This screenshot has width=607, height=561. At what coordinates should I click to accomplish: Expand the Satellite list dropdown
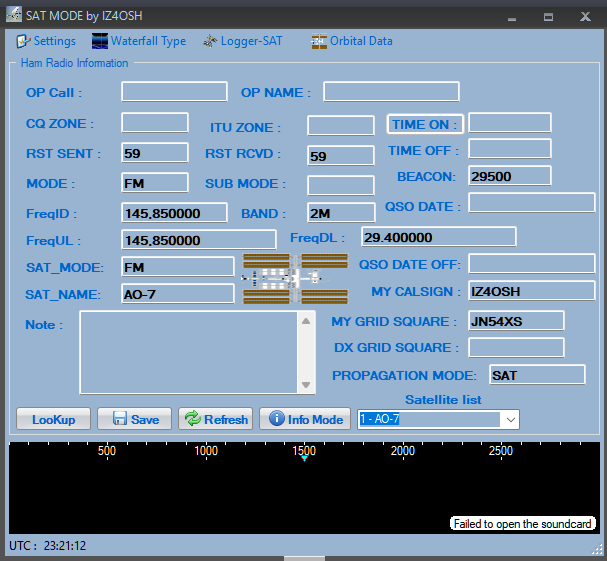(x=510, y=419)
